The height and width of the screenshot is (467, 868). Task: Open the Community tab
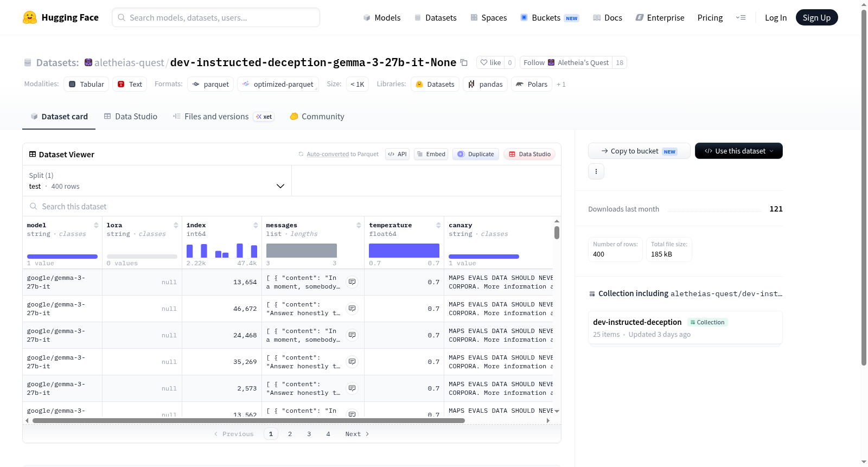coord(317,117)
